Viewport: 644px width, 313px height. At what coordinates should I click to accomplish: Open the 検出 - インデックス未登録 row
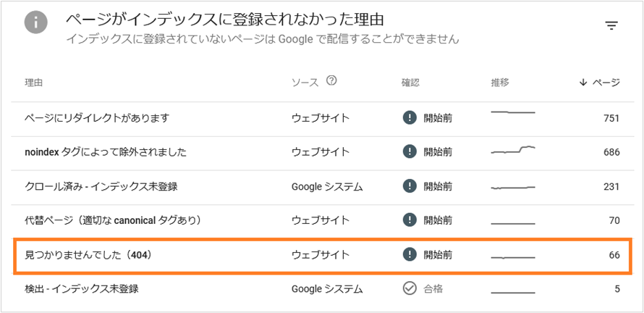pyautogui.click(x=82, y=289)
